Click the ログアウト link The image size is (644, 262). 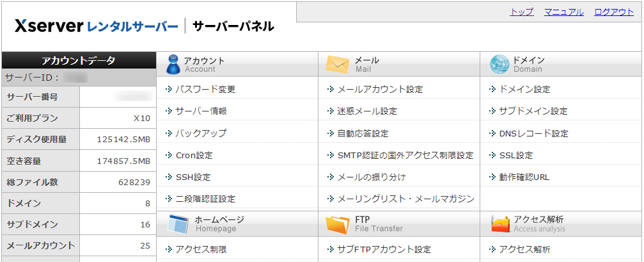(613, 12)
